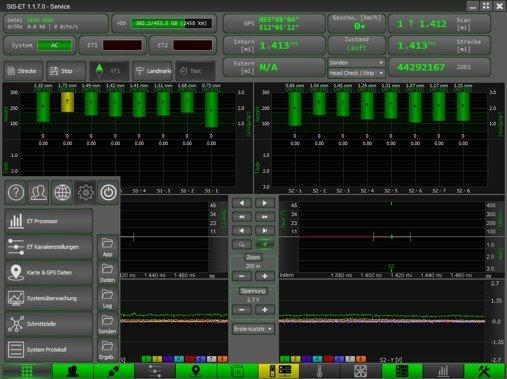
Task: Toggle channel 7 white swatch in left signal plot
Action: tap(211, 359)
